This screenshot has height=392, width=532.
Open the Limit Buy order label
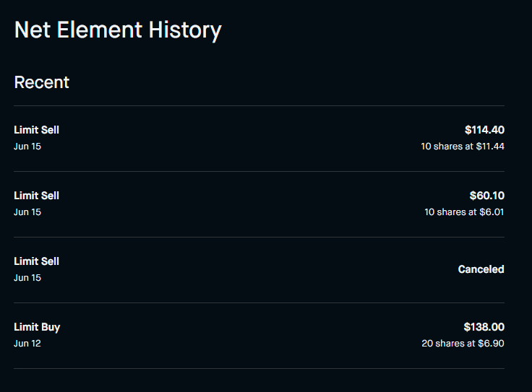[37, 327]
